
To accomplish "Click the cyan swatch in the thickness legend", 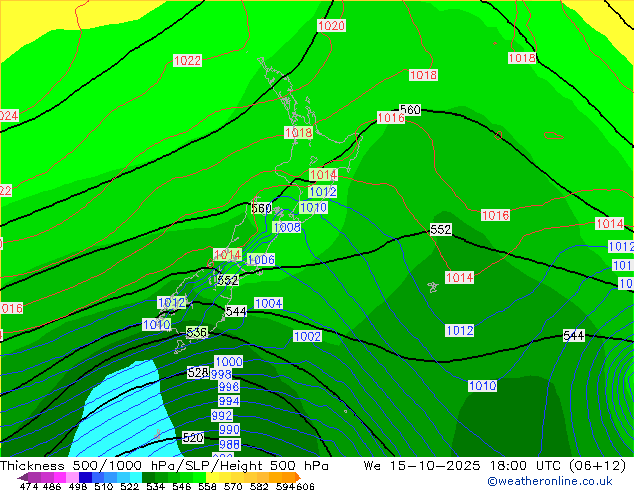I will click(136, 477).
